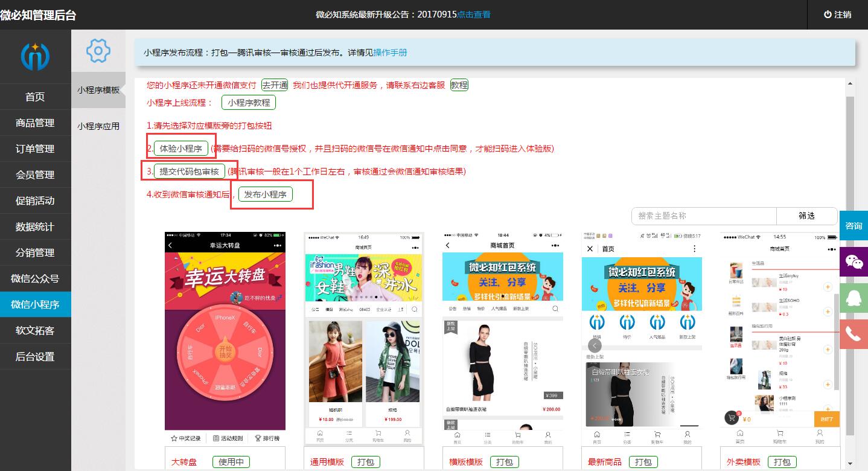Open 外卖模板 template thumbnail
The image size is (868, 471).
(780, 339)
